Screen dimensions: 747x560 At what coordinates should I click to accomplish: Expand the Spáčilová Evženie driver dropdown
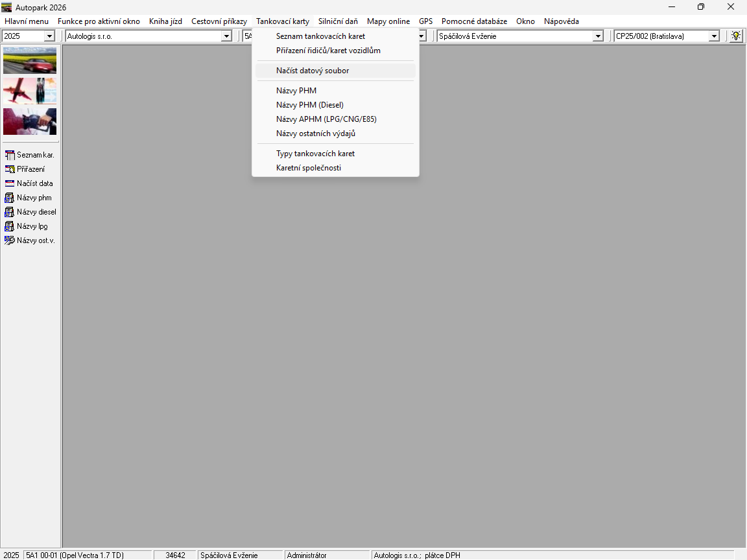pos(598,36)
